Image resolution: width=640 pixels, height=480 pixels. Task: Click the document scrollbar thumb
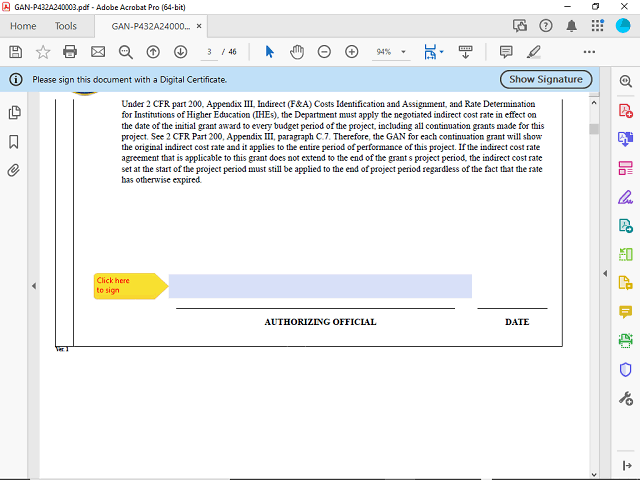click(594, 129)
